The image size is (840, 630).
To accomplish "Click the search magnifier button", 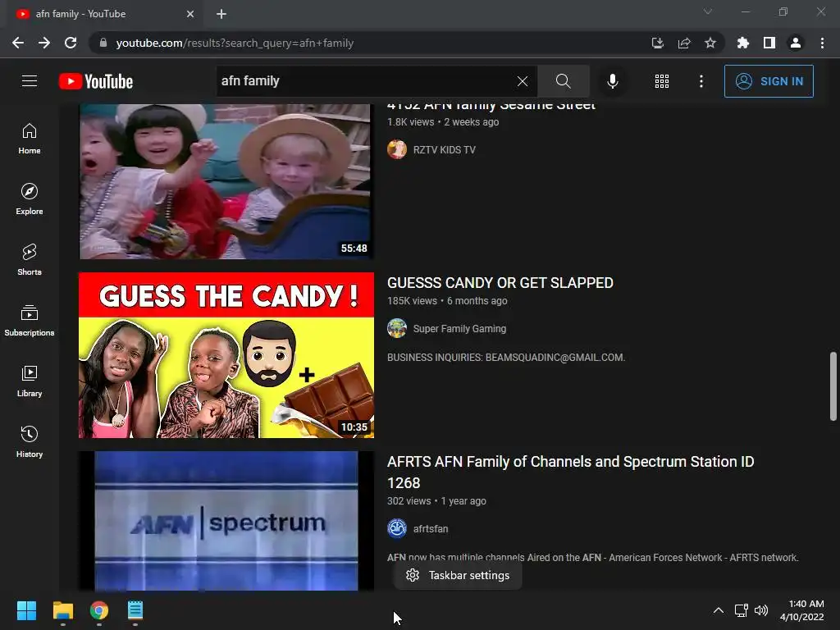I will click(x=563, y=81).
